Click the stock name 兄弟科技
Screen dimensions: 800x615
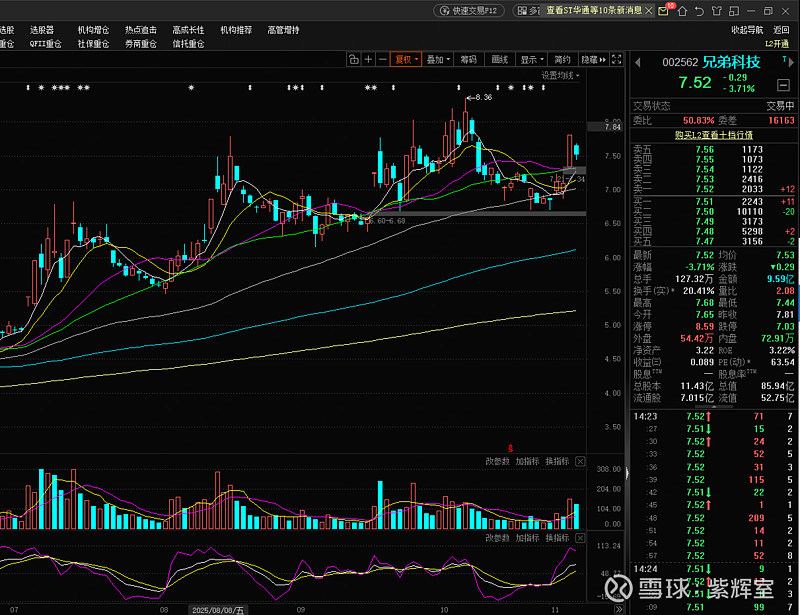[732, 62]
